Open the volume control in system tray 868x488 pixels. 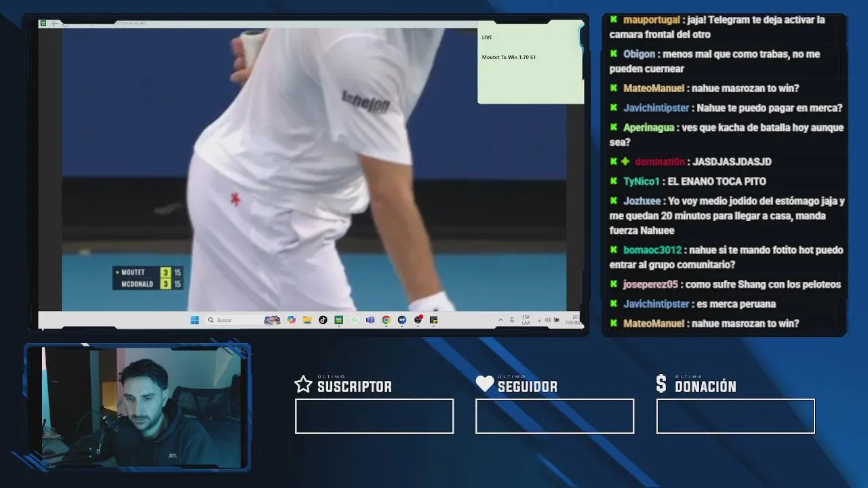548,320
